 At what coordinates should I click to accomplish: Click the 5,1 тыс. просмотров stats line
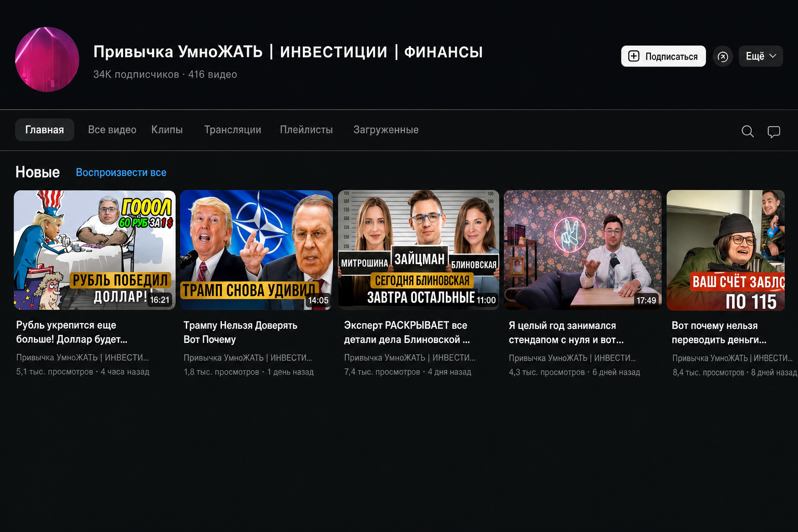pyautogui.click(x=83, y=372)
